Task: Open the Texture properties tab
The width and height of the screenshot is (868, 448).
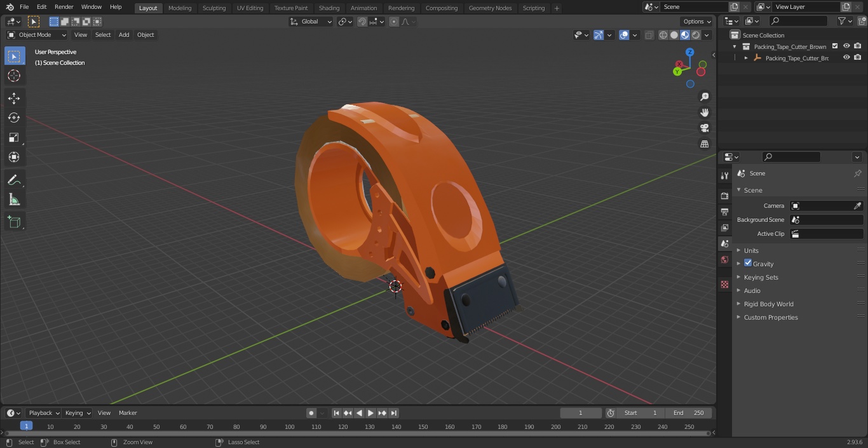Action: pos(724,285)
